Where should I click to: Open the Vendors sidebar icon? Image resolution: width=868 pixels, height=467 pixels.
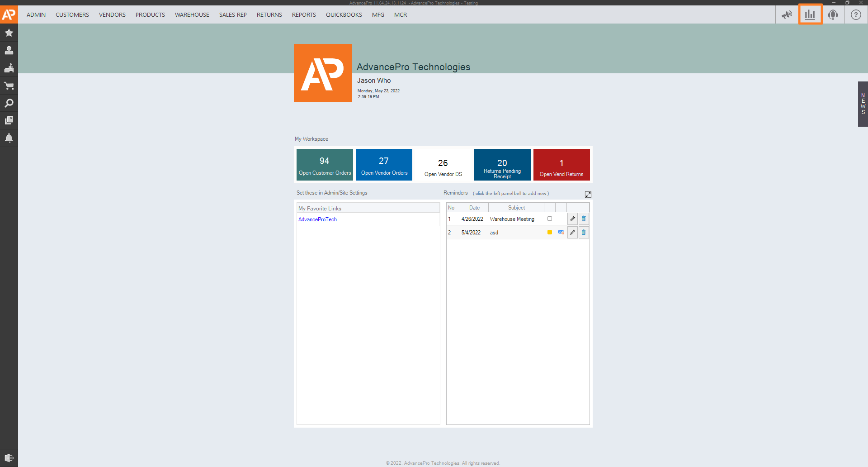pyautogui.click(x=9, y=68)
